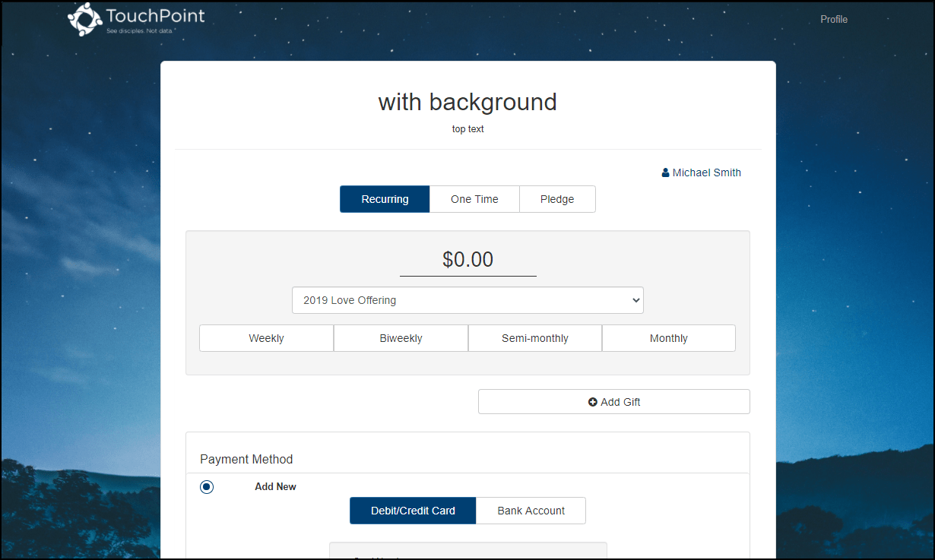
Task: Click the 'with background' page title
Action: click(467, 102)
